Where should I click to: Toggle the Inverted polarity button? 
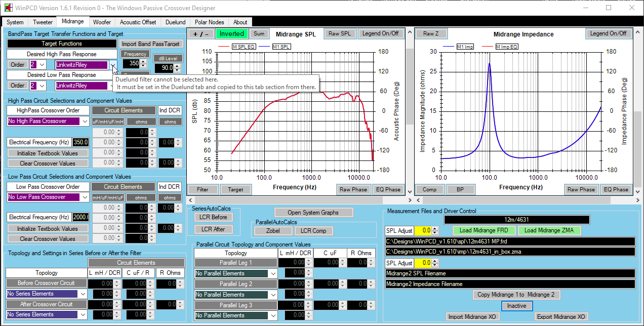click(231, 34)
